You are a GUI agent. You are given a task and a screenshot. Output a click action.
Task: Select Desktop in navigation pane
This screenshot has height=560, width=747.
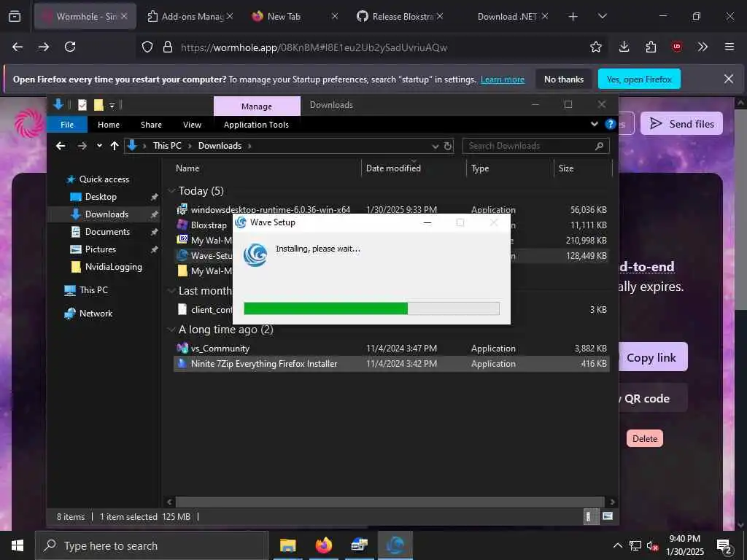(101, 197)
